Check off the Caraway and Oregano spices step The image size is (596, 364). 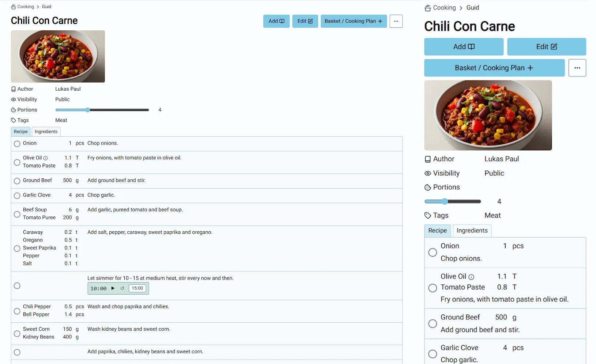point(17,249)
